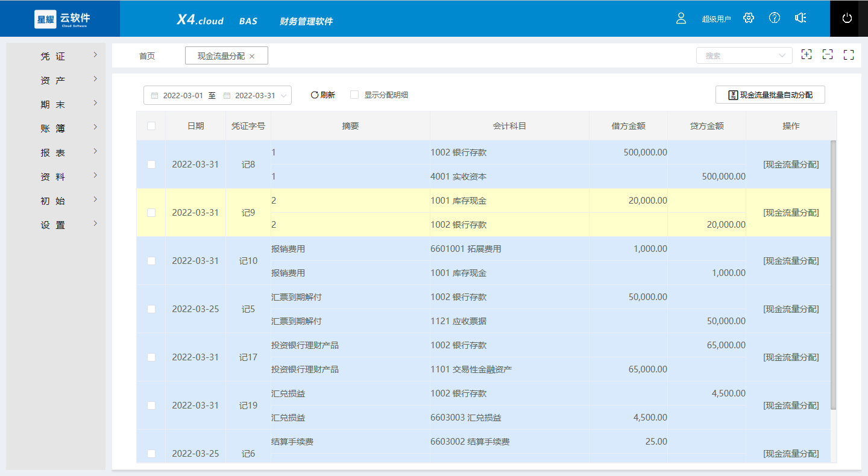Expand the 初始 sidebar menu
The width and height of the screenshot is (868, 476).
(x=55, y=201)
